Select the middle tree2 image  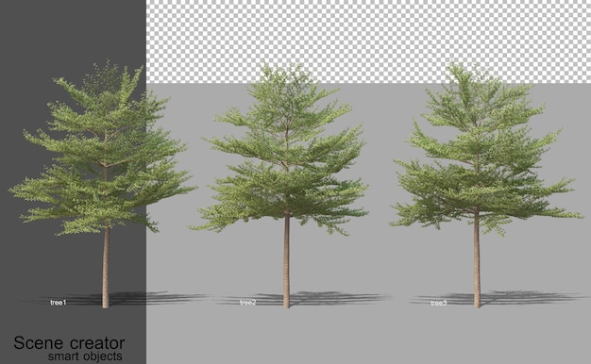(x=279, y=185)
